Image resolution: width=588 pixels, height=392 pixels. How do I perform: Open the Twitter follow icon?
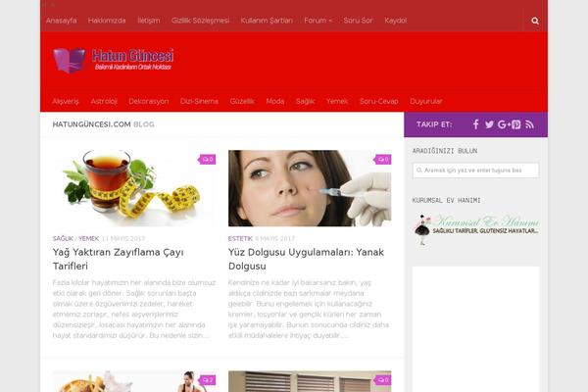(489, 124)
